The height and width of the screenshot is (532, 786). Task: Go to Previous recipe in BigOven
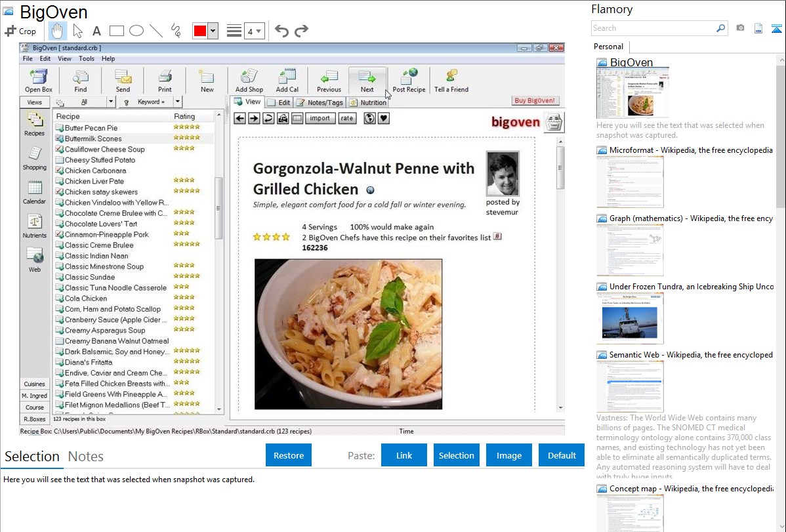(x=329, y=81)
